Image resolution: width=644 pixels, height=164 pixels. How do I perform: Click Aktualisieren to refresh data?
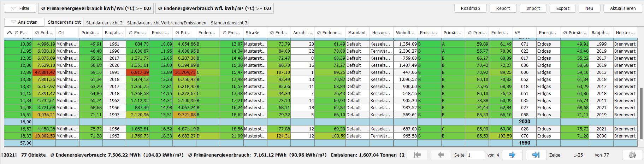[x=622, y=8]
